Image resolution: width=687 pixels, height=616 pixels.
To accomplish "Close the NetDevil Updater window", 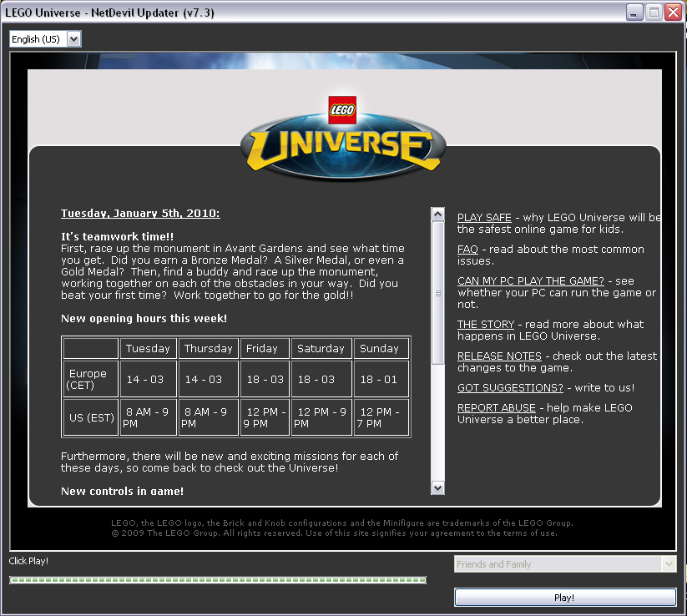I will [673, 13].
